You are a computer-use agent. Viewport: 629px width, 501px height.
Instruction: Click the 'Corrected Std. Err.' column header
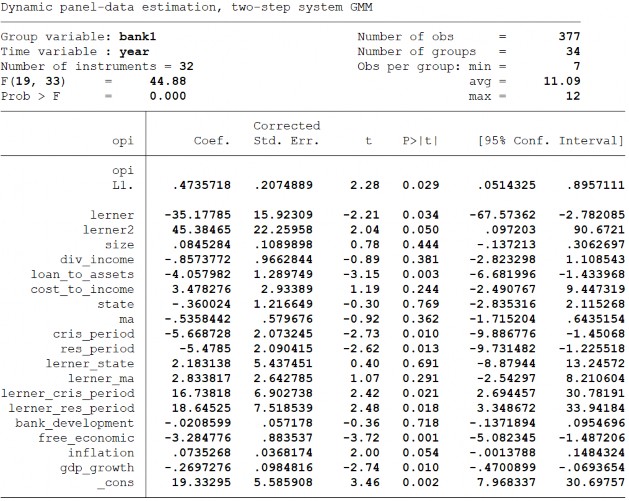(286, 133)
